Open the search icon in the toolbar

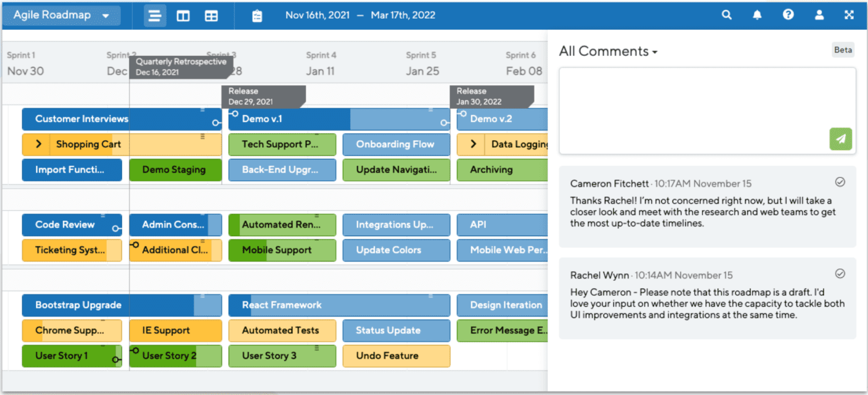(x=727, y=15)
